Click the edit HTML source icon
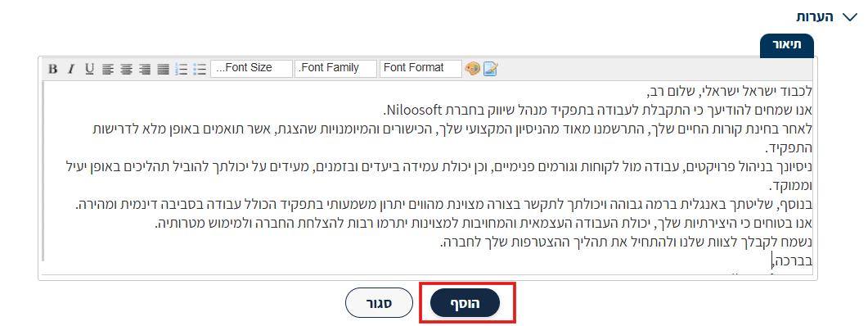This screenshot has height=326, width=868. point(491,68)
